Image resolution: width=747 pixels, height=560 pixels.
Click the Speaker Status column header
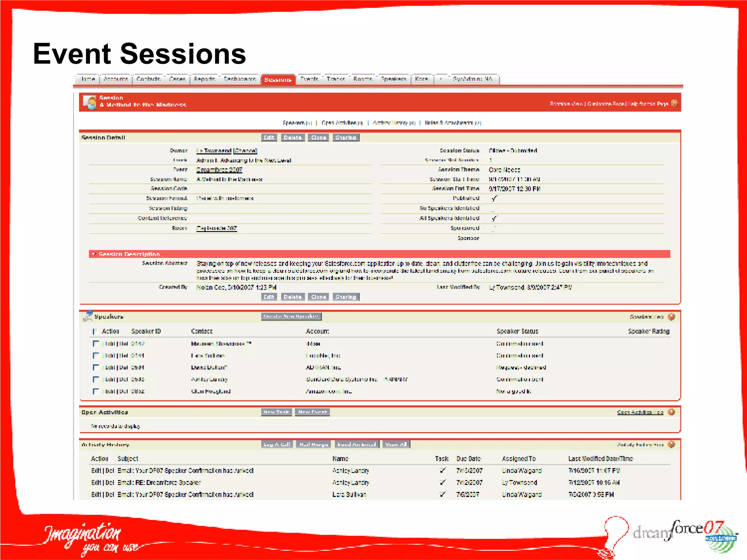(517, 331)
